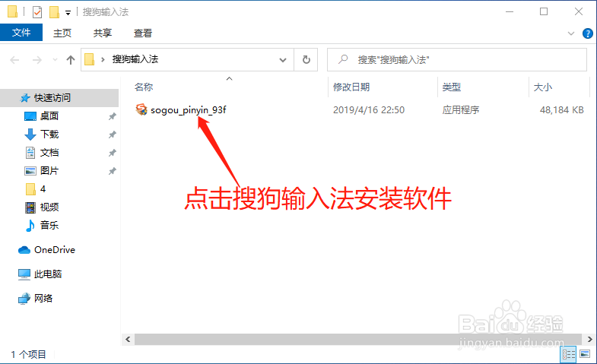597x364 pixels.
Task: Click the 2019/4/16 22:50 date cell
Action: click(369, 110)
